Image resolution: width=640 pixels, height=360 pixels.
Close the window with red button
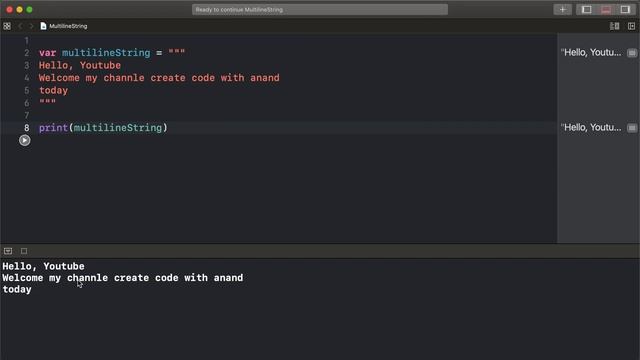9,9
